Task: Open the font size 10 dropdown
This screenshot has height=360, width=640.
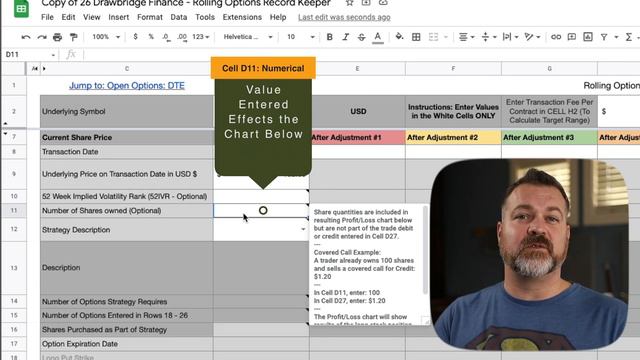Action: coord(301,37)
